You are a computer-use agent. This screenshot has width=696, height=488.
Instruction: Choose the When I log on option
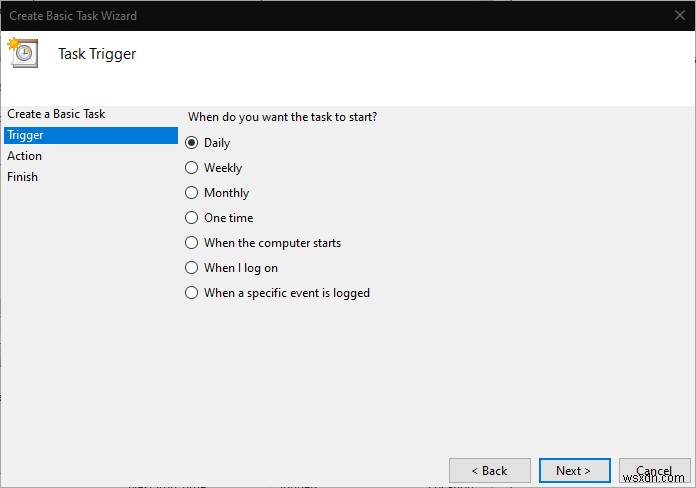192,268
